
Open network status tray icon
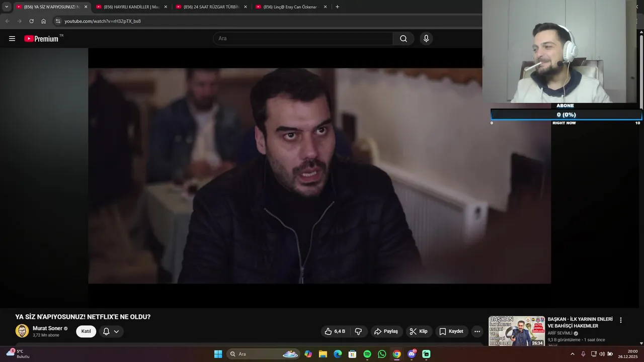coord(594,354)
